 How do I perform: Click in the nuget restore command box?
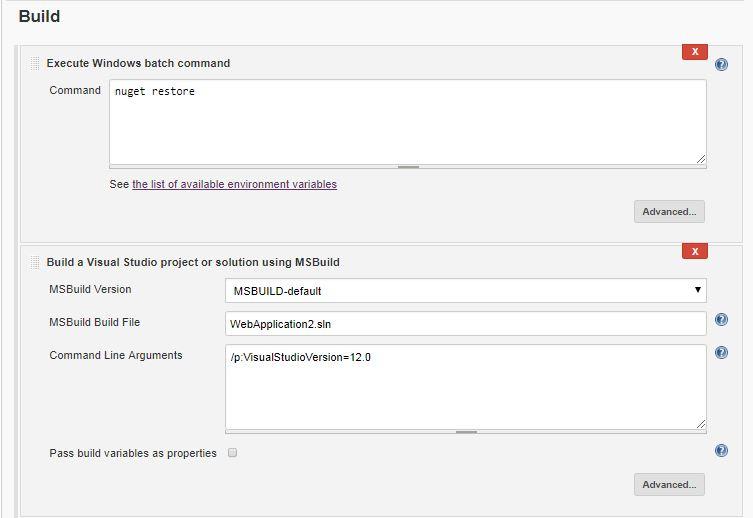click(x=408, y=122)
